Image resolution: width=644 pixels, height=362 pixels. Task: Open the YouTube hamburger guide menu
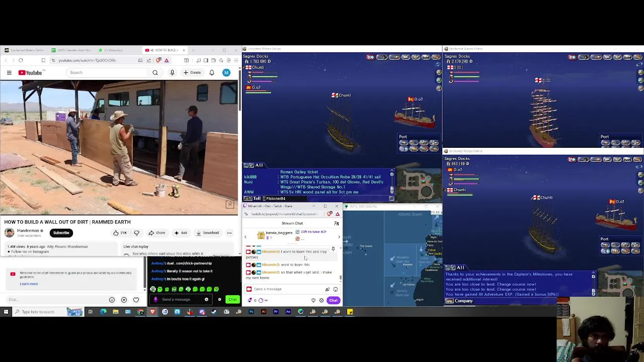[9, 72]
